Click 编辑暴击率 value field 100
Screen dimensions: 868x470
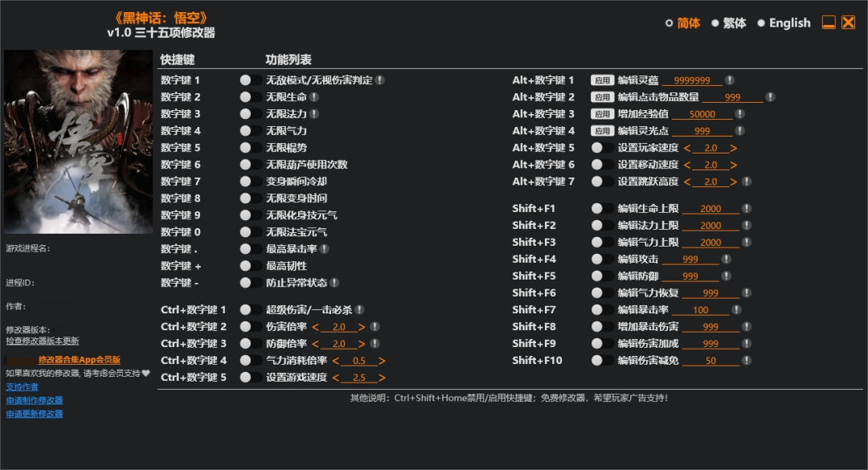pos(700,310)
